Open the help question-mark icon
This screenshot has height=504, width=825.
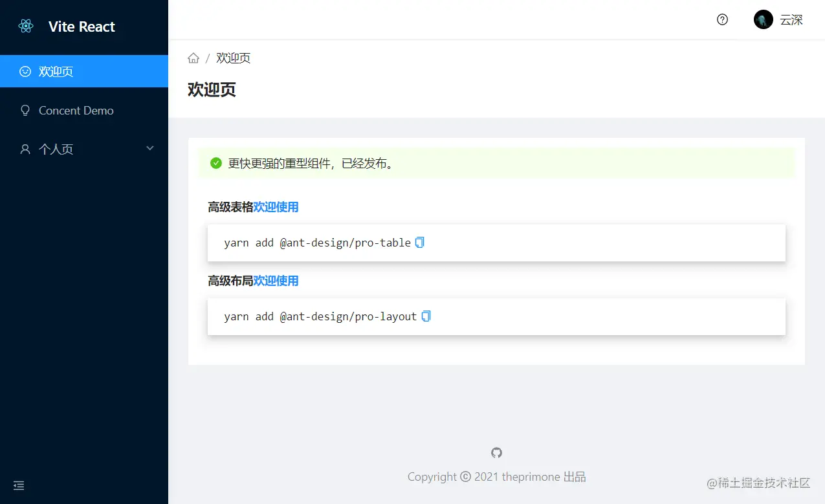point(723,19)
